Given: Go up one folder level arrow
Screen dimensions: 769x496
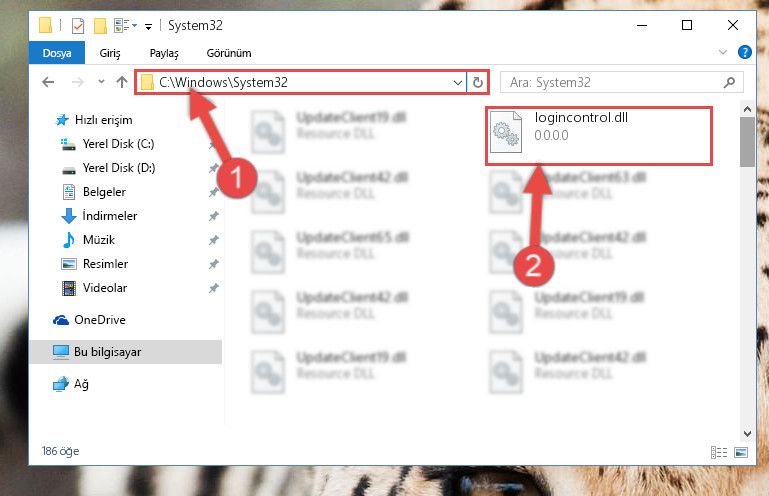Looking at the screenshot, I should (122, 82).
